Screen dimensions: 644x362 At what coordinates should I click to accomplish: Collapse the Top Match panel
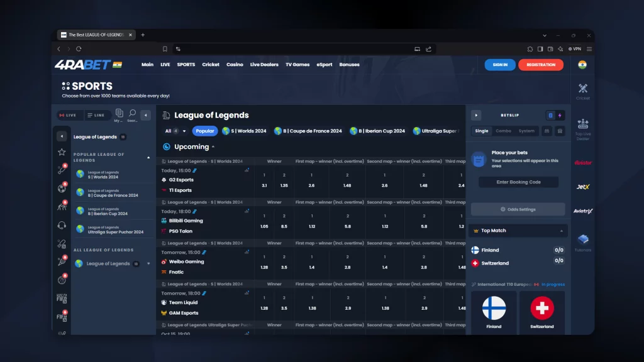click(x=561, y=231)
